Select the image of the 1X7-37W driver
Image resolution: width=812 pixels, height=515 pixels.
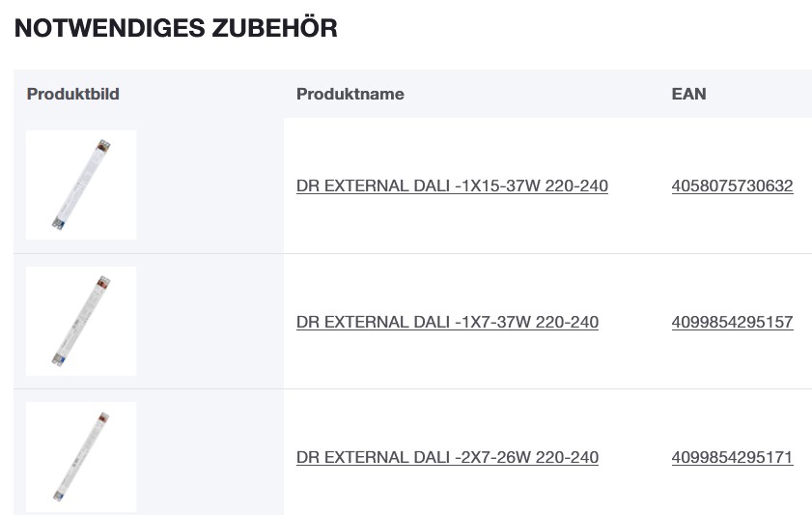tap(81, 321)
